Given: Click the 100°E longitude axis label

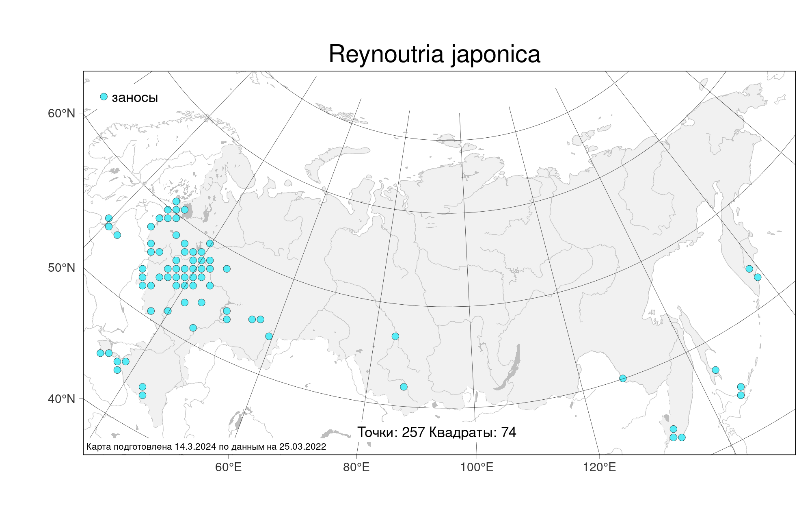Looking at the screenshot, I should tap(477, 467).
